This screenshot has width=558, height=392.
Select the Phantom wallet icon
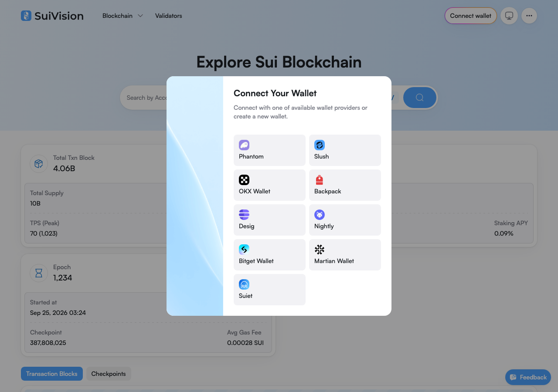[x=244, y=145]
